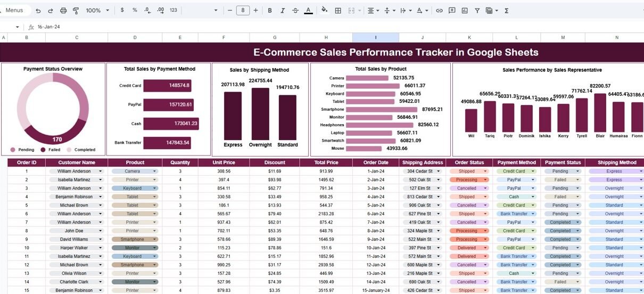Click the print icon
The image size is (644, 294).
click(x=63, y=11)
